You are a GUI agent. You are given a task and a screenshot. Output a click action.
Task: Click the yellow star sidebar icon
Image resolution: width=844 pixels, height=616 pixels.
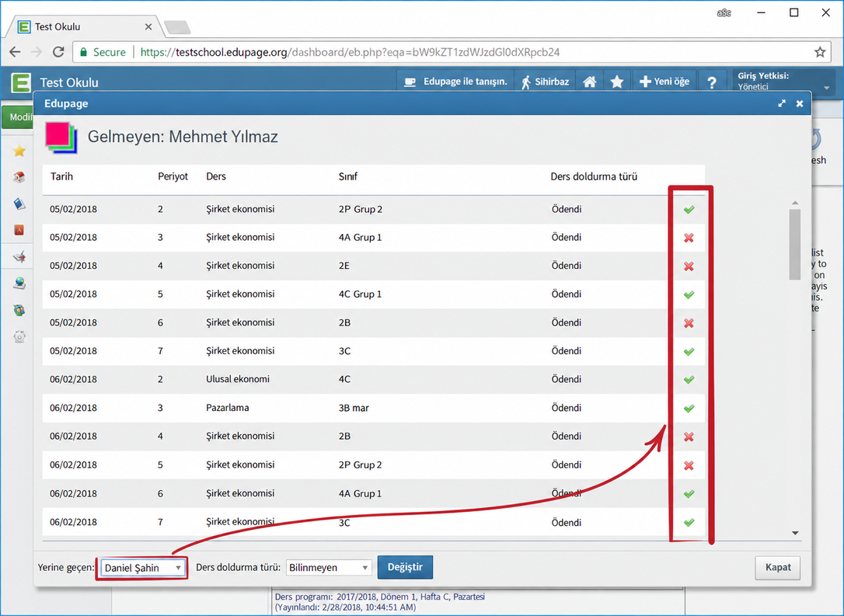pyautogui.click(x=19, y=151)
